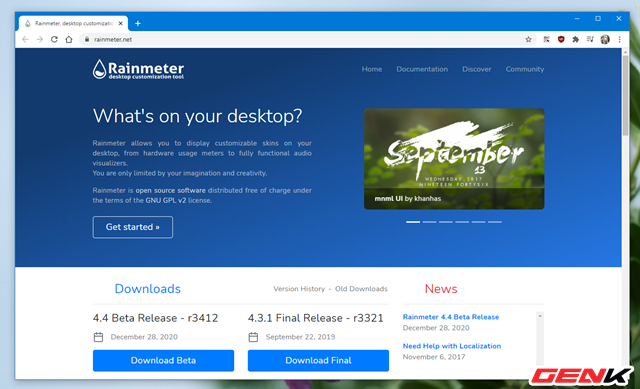Open a new browser tab

click(138, 24)
